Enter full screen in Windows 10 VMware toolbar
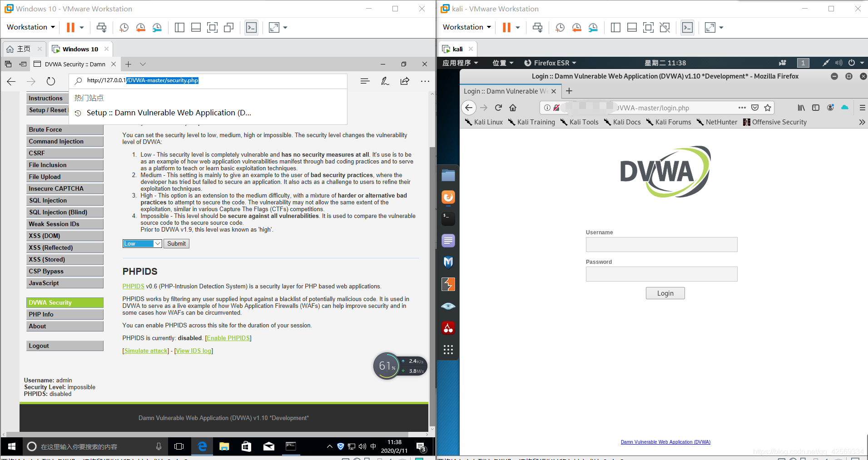The image size is (868, 460). tap(274, 27)
